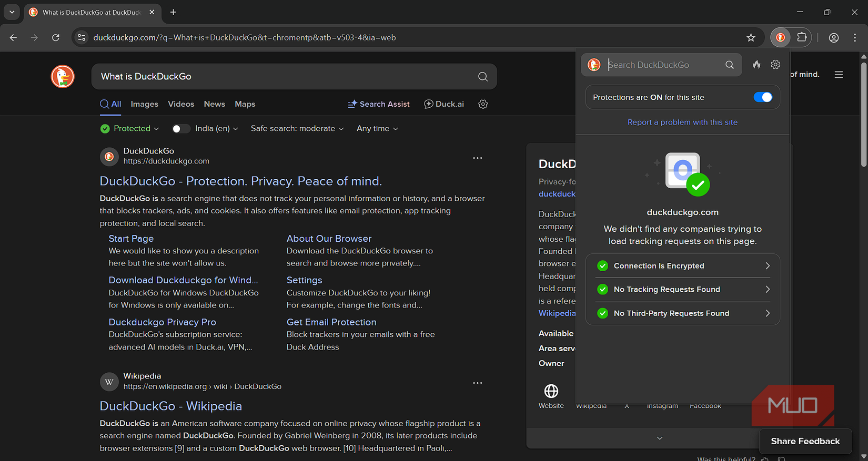The image size is (868, 461).
Task: Switch to Maps tab
Action: pos(245,104)
